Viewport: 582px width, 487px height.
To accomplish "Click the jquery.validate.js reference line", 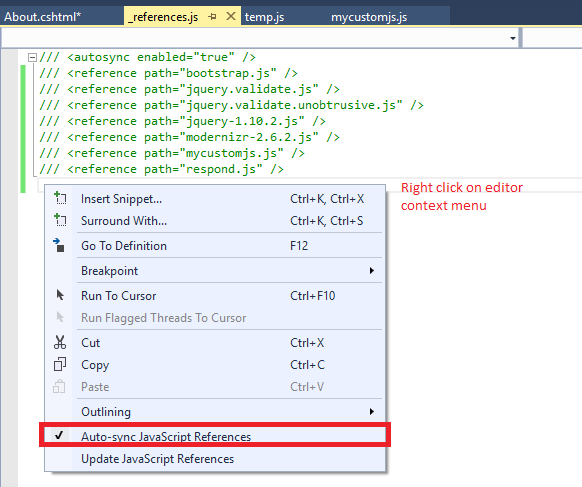I will pyautogui.click(x=189, y=89).
